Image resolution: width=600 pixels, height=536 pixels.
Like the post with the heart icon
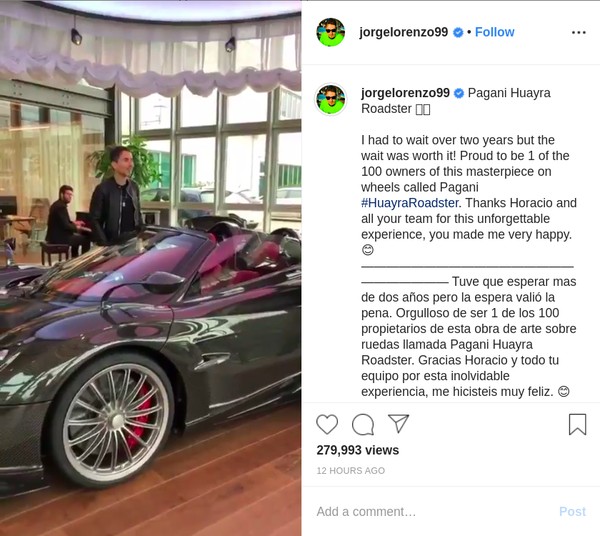327,424
